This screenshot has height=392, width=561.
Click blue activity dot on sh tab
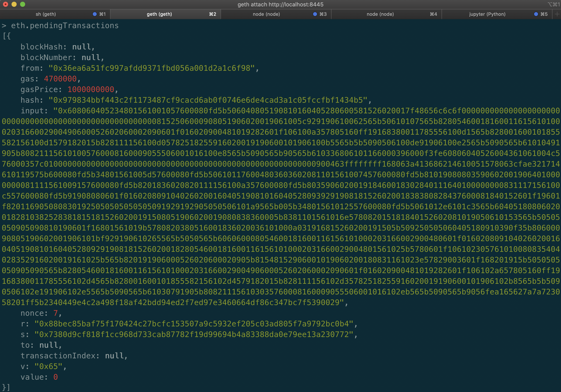(95, 14)
